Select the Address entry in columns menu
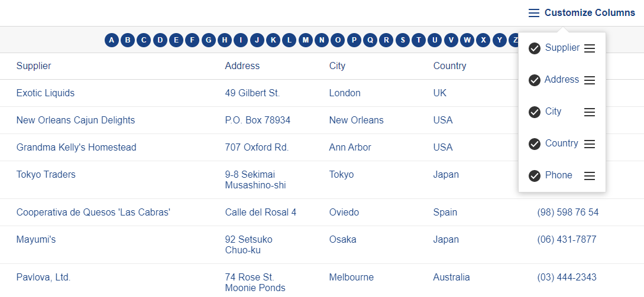The image size is (644, 297). pos(561,80)
